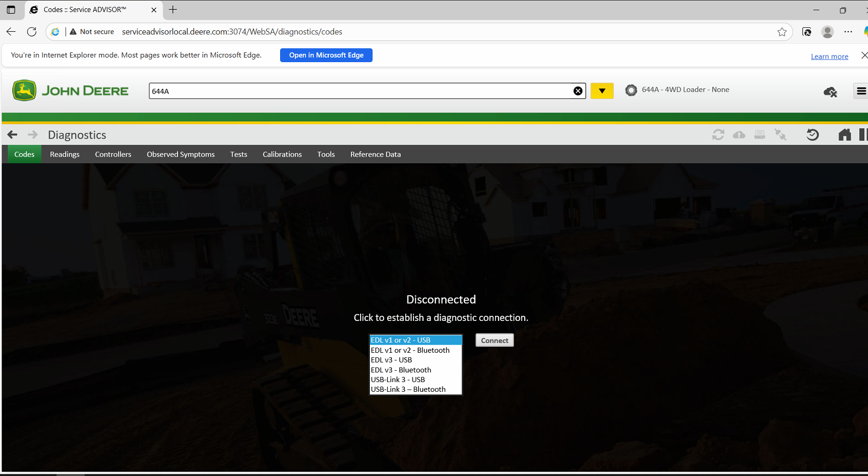Viewport: 868px width, 476px height.
Task: Clear the 644A search text
Action: pos(578,91)
